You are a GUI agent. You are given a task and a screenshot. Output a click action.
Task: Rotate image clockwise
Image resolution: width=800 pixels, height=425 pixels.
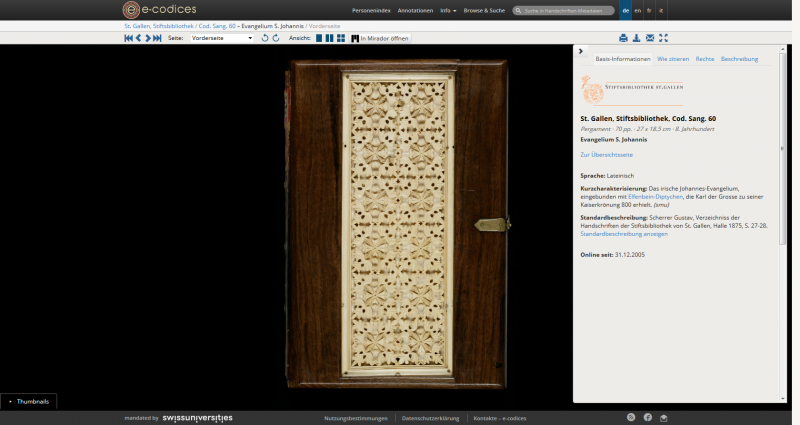[x=276, y=38]
